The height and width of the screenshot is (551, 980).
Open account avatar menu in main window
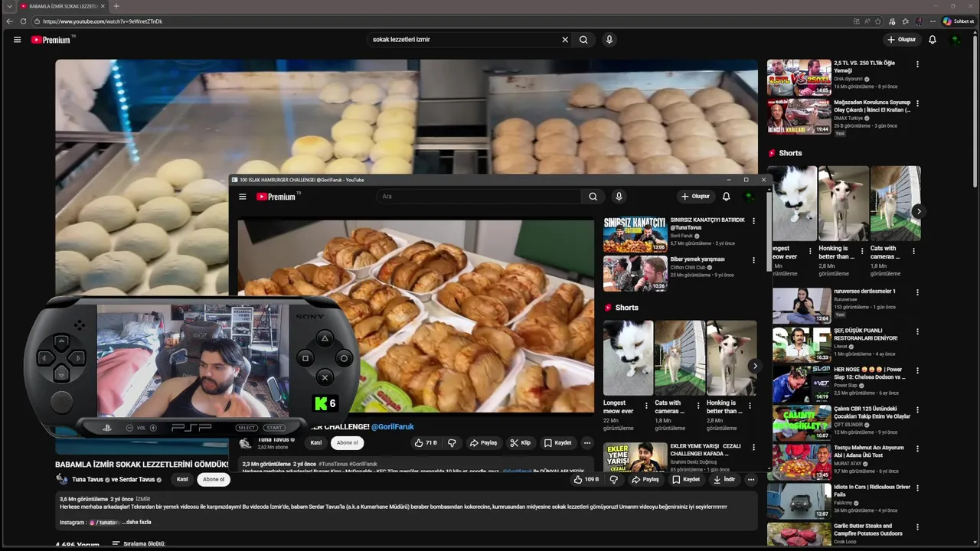point(955,40)
